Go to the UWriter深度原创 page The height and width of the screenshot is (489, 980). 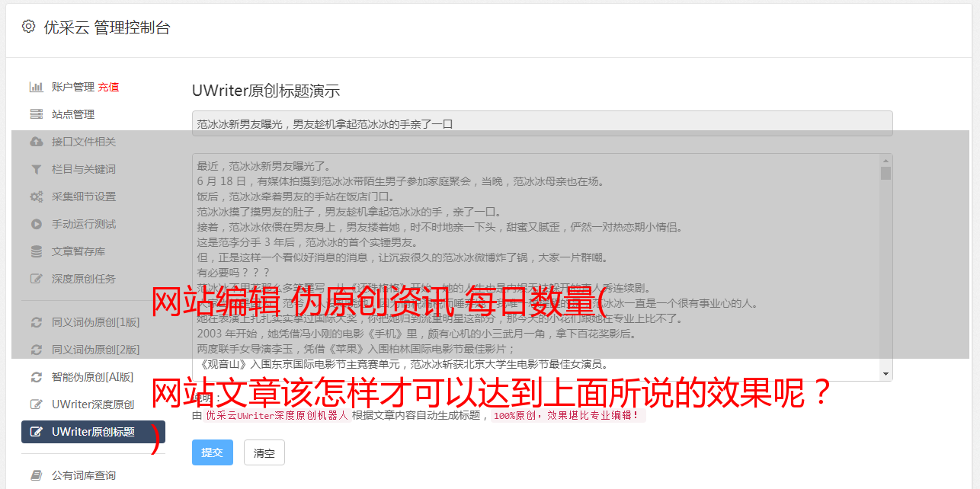[x=93, y=404]
